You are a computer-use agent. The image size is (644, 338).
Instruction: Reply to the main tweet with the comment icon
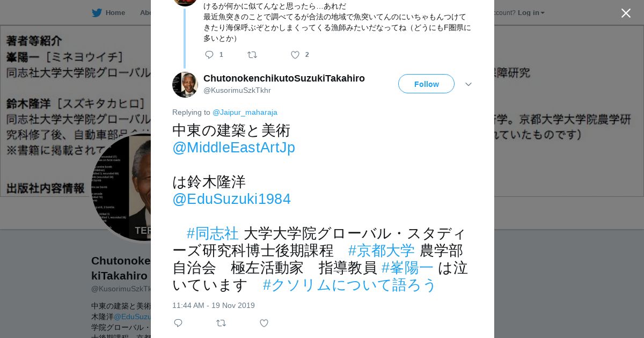[178, 323]
